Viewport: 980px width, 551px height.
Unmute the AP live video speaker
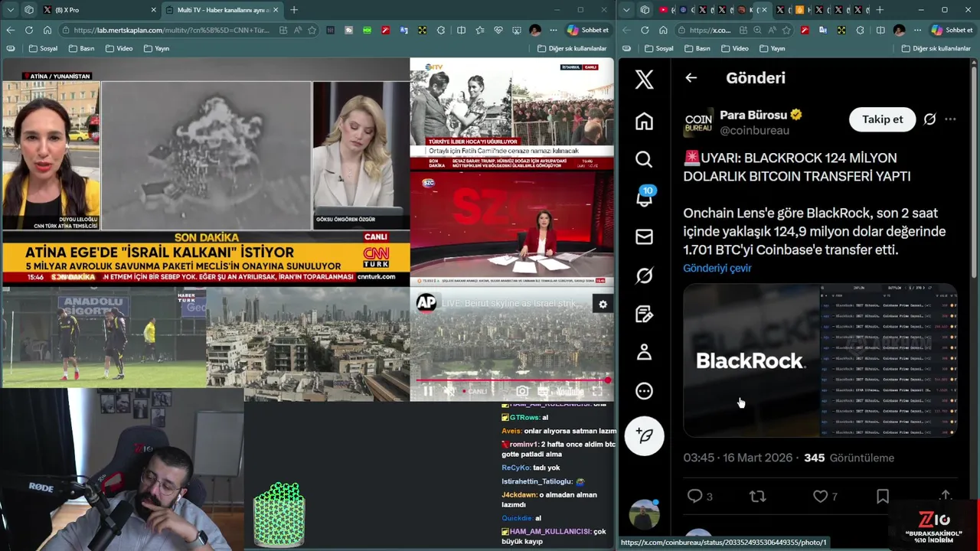click(449, 391)
